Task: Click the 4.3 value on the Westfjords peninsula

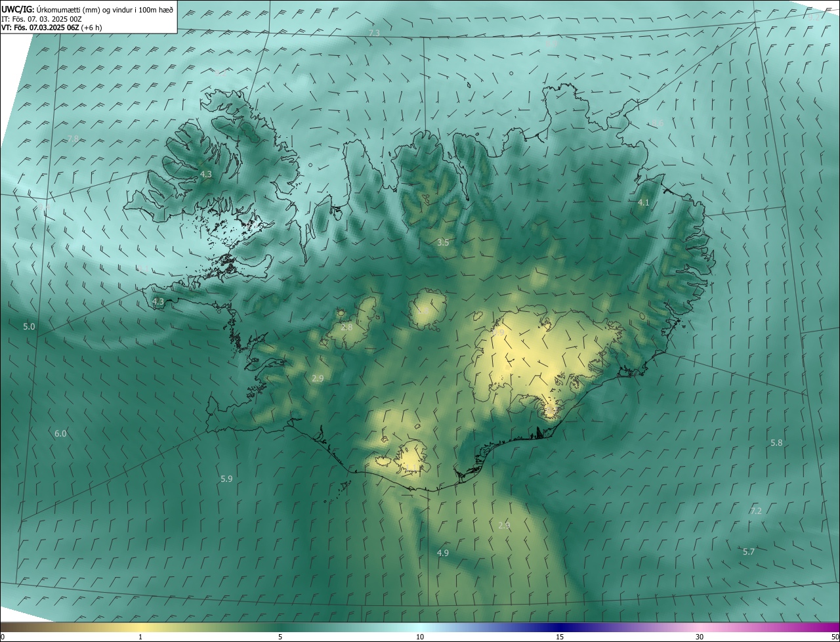Action: coord(206,175)
